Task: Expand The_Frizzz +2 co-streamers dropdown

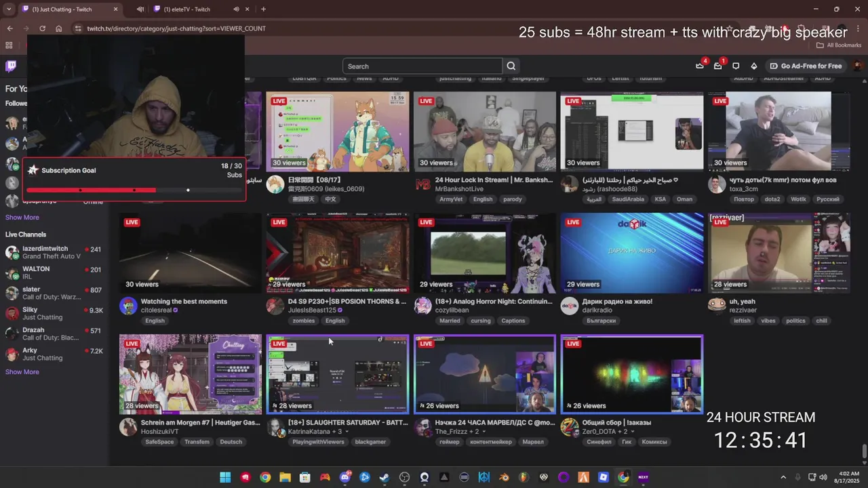Action: tap(486, 432)
